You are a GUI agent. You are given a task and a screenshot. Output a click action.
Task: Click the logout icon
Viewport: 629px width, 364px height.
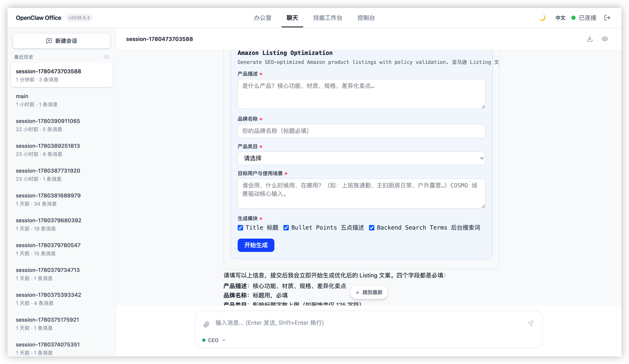tap(607, 18)
